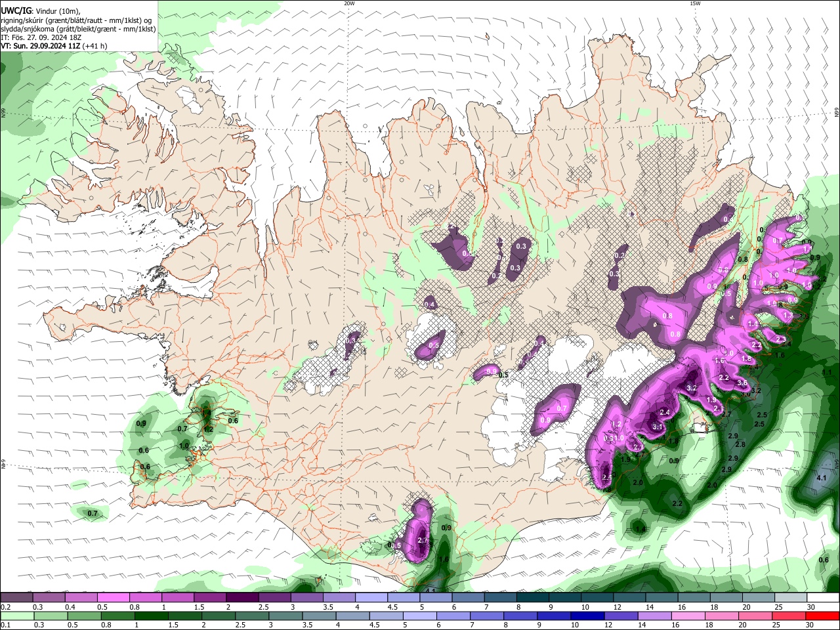Pick the 0.5 pink snow scale swatch
840x630 pixels.
[x=113, y=598]
